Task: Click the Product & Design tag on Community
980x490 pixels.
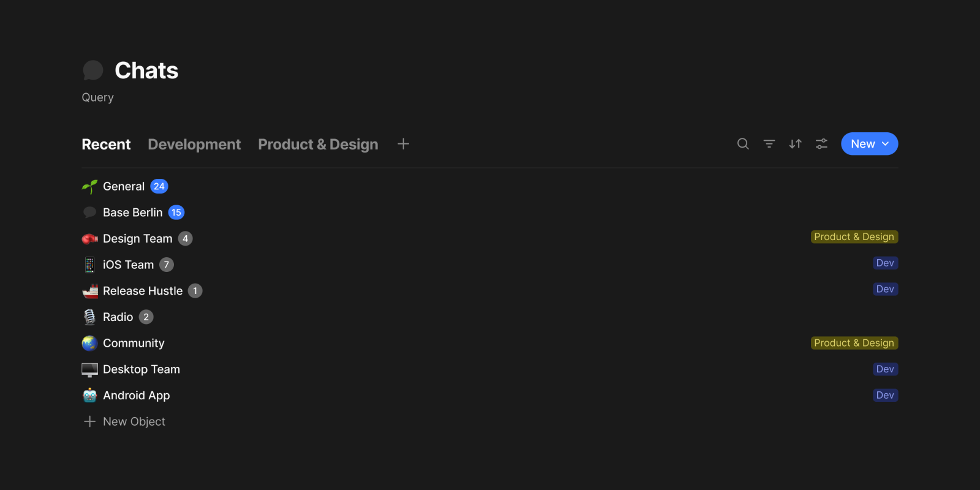Action: 854,343
